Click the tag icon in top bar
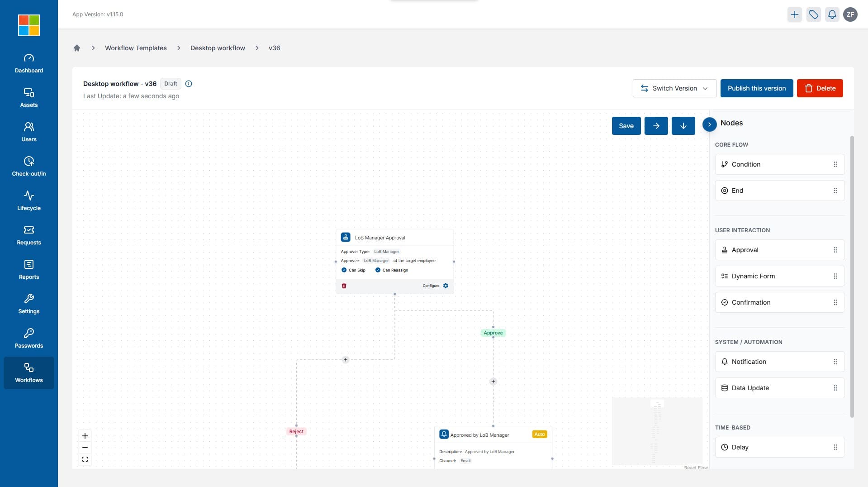868x487 pixels. click(814, 14)
